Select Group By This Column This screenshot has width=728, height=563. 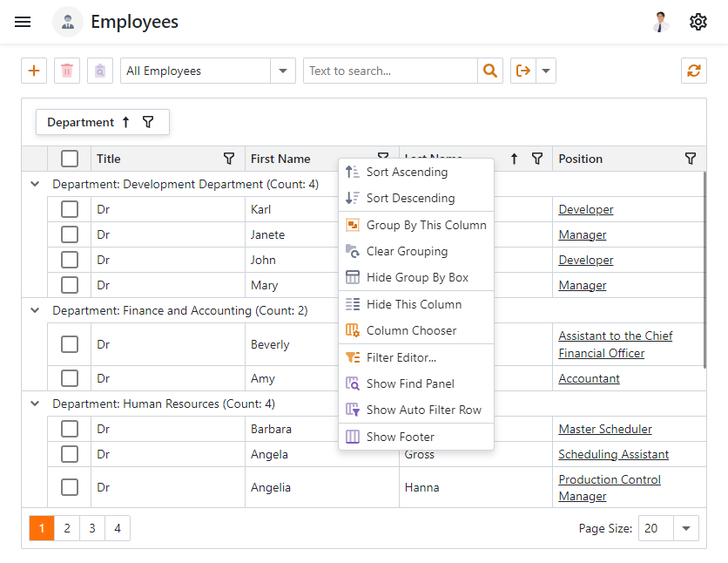pos(416,225)
